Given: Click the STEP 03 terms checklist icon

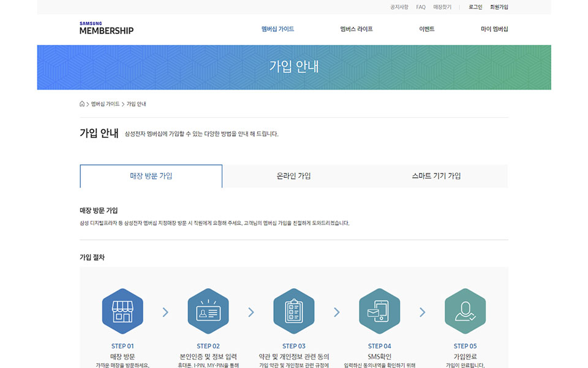Looking at the screenshot, I should pyautogui.click(x=294, y=312).
